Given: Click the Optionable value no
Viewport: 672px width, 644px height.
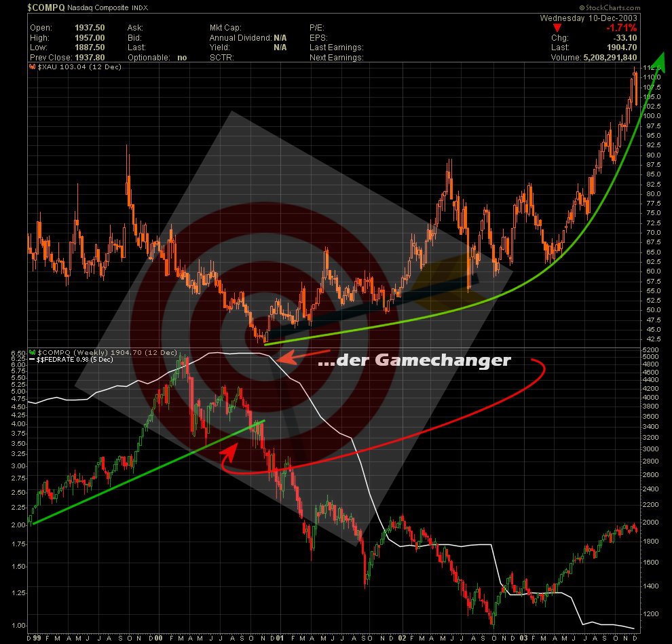Looking at the screenshot, I should tap(182, 58).
